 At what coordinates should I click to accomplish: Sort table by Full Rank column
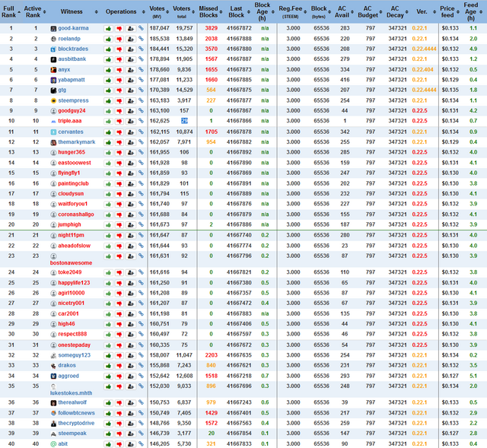10,12
